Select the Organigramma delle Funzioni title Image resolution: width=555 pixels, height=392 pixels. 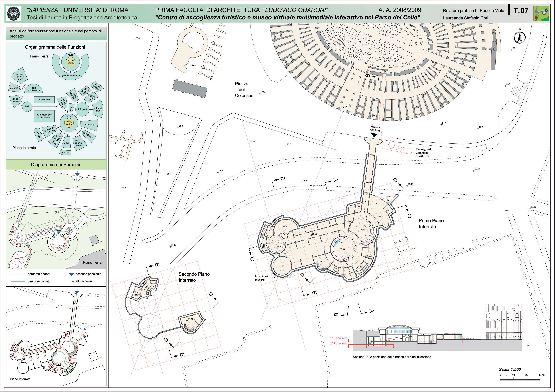pos(55,47)
